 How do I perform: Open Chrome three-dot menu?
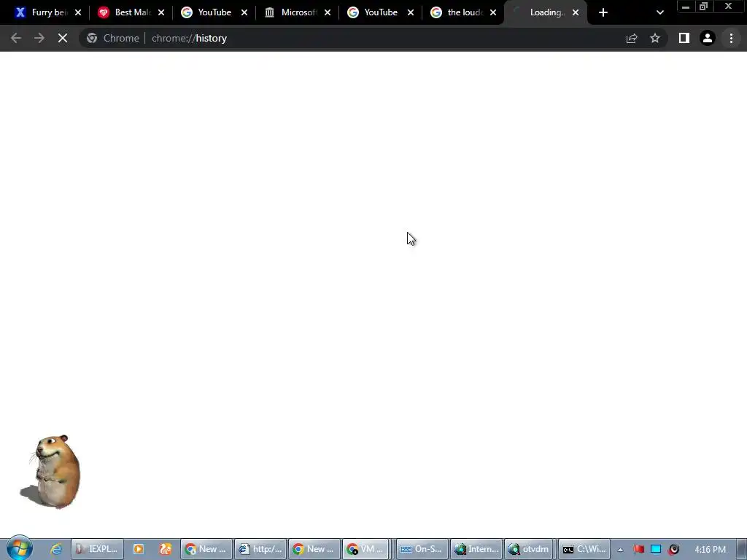(731, 38)
